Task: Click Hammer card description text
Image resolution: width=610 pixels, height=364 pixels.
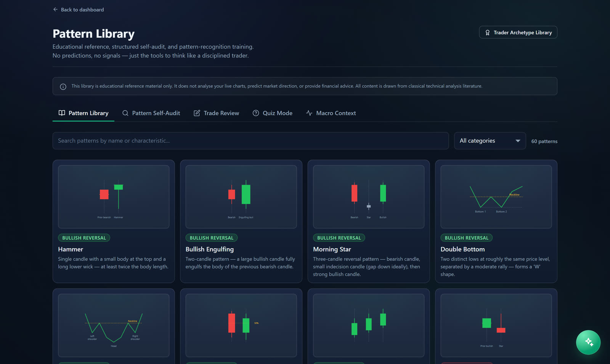Action: (113, 263)
